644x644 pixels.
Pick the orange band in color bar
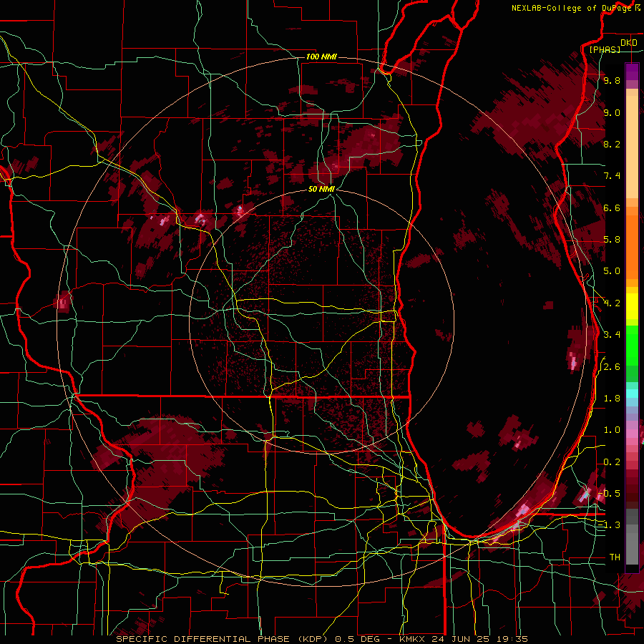[x=632, y=246]
